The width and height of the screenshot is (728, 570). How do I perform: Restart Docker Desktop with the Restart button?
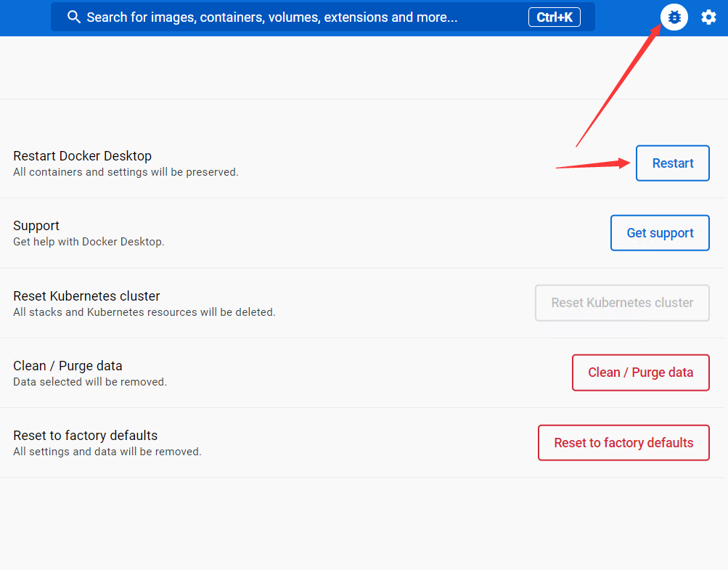pyautogui.click(x=673, y=163)
